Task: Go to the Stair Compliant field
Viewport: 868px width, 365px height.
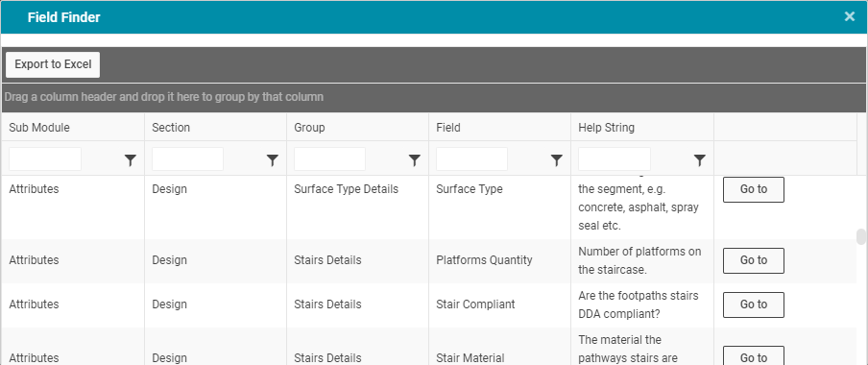Action: point(754,304)
